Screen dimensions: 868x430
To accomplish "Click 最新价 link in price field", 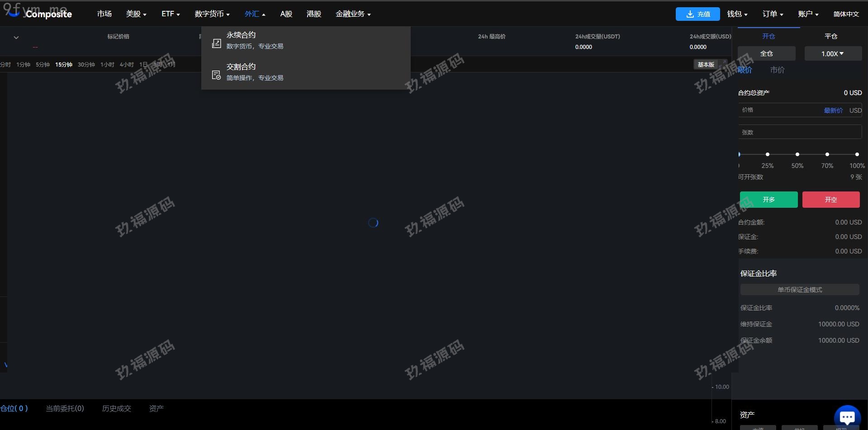I will pos(833,110).
